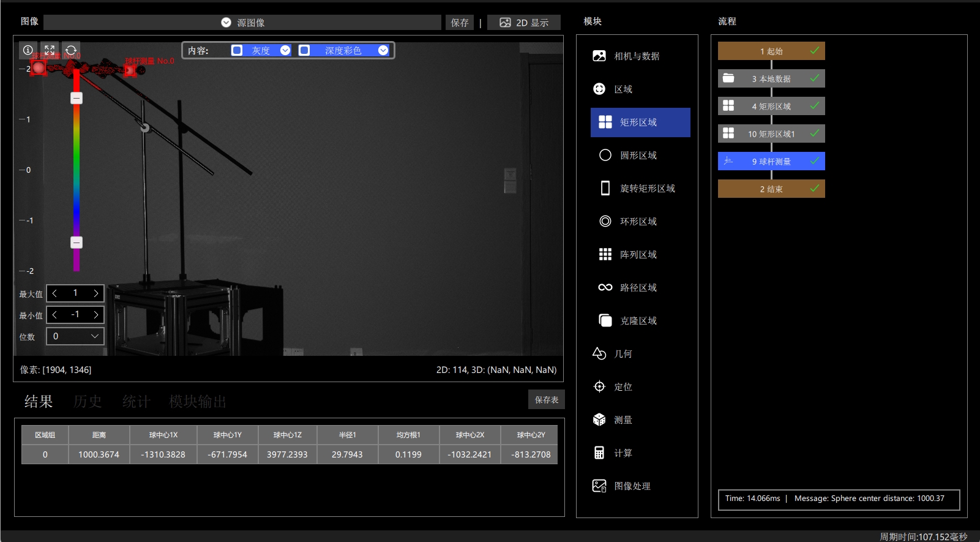Screen dimensions: 980x542
Task: Switch to the 模块输出 tab
Action: click(x=198, y=402)
